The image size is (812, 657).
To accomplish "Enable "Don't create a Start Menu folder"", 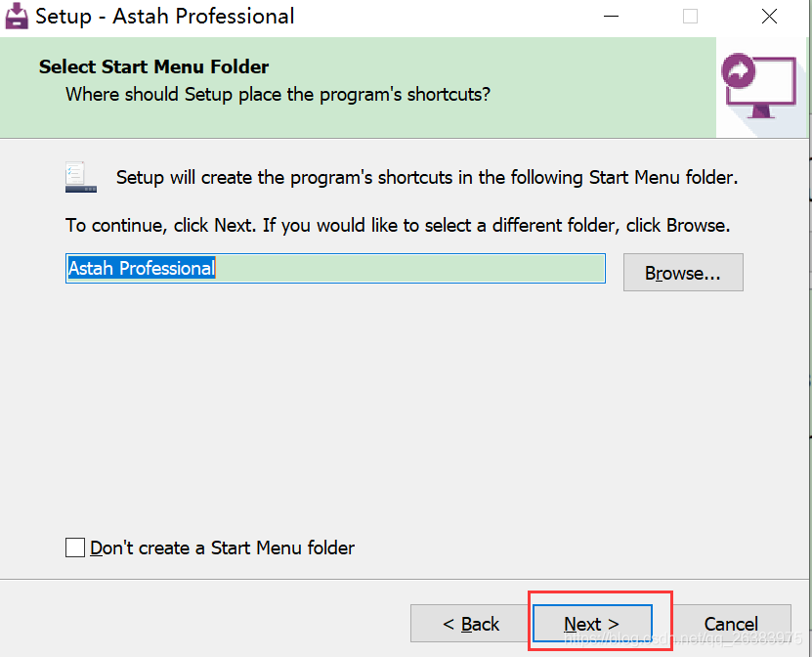I will coord(75,547).
